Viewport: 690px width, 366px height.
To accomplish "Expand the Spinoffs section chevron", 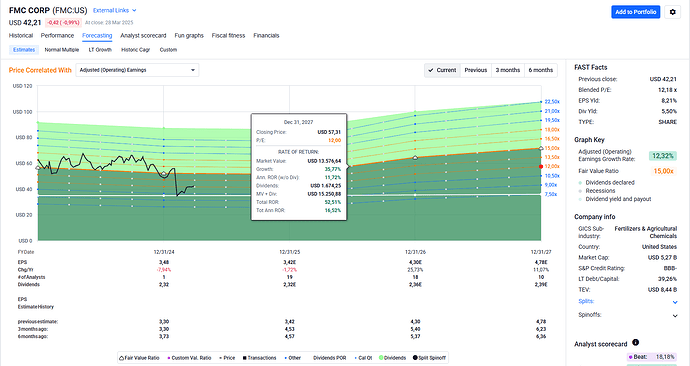I will point(675,316).
